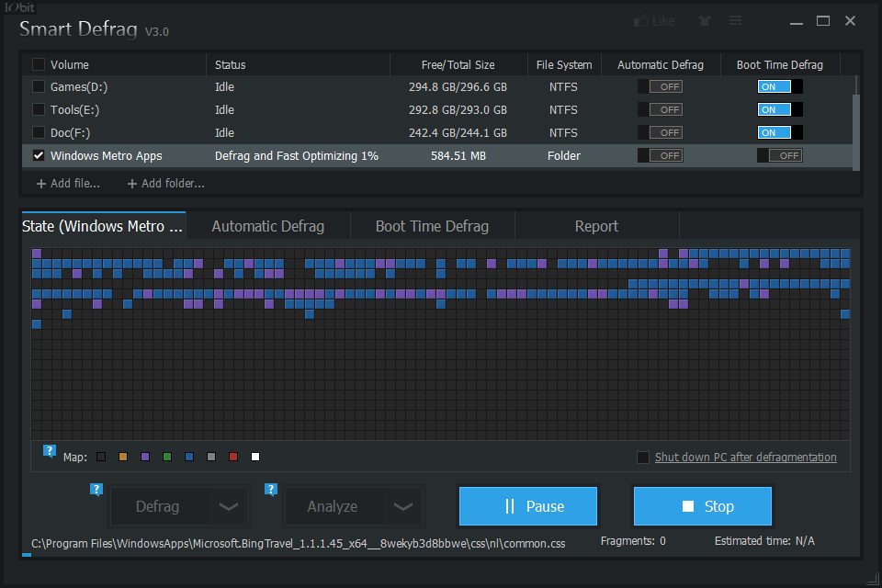Select the Doc(F:) volume name

click(x=71, y=133)
